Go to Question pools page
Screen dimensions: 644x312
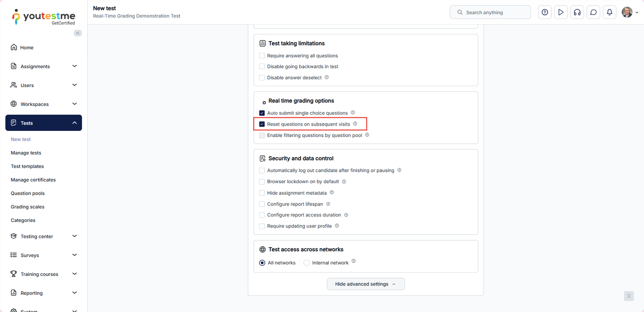coord(28,193)
